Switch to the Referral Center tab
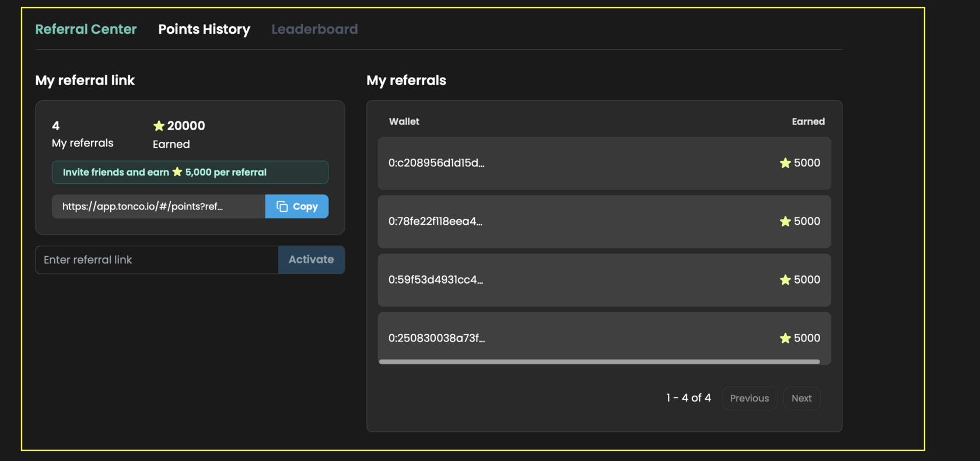 [x=86, y=29]
